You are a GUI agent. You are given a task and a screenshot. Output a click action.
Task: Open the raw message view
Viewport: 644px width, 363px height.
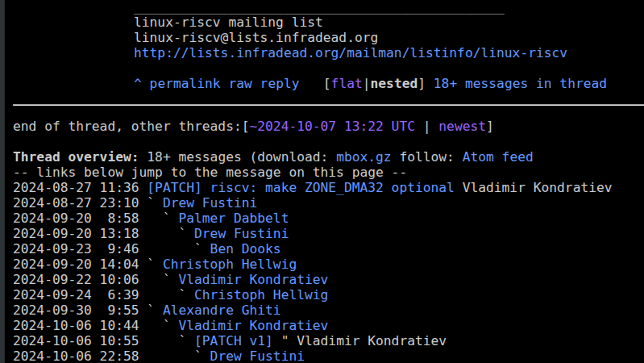click(x=241, y=84)
